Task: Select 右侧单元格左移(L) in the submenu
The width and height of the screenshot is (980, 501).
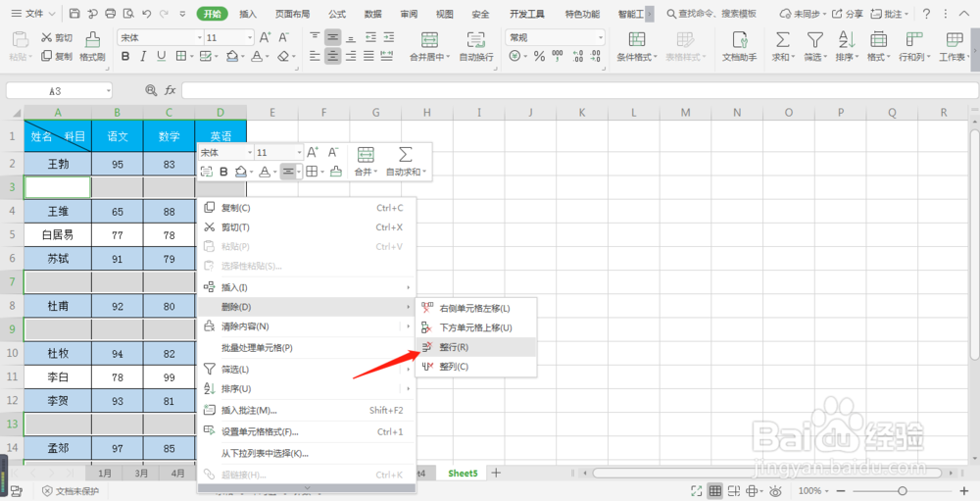Action: 475,309
